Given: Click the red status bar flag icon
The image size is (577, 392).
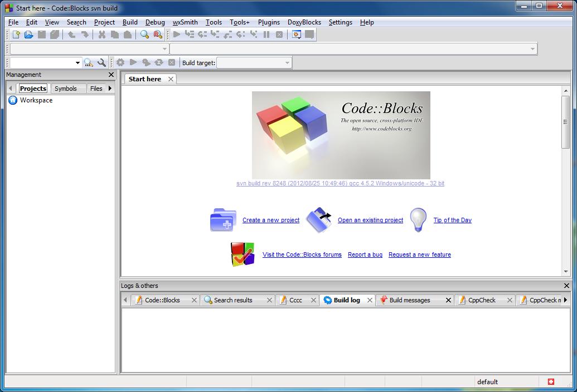Looking at the screenshot, I should 551,382.
